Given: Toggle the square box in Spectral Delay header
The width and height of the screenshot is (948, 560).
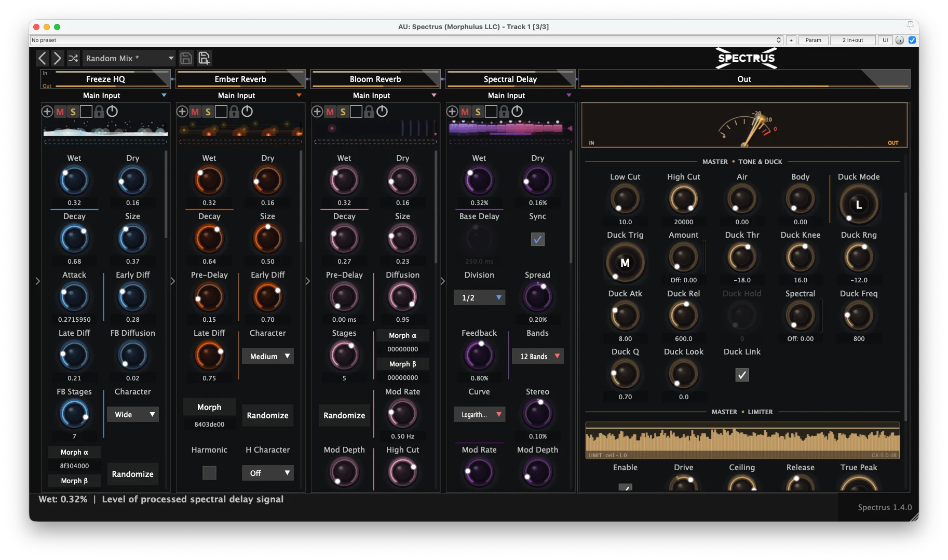Looking at the screenshot, I should (x=491, y=111).
